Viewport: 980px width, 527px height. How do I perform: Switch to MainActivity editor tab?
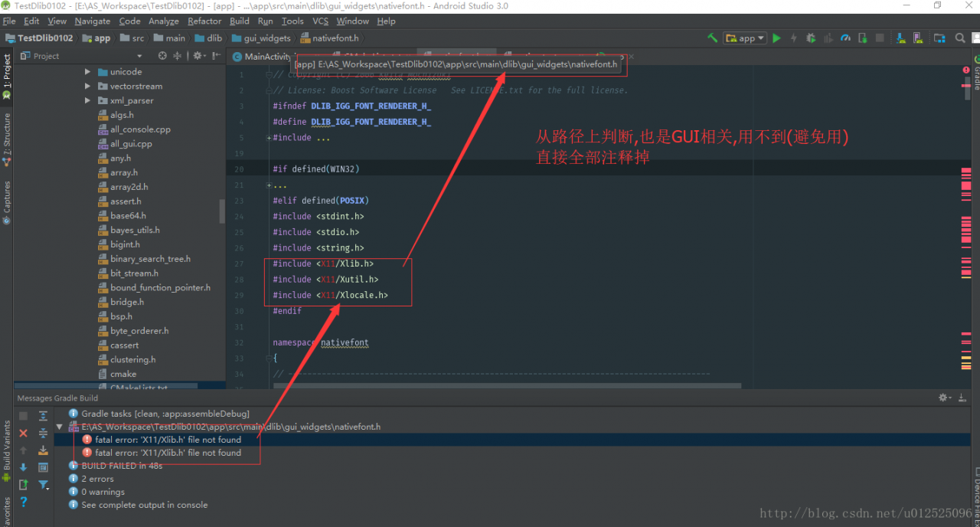(x=262, y=57)
